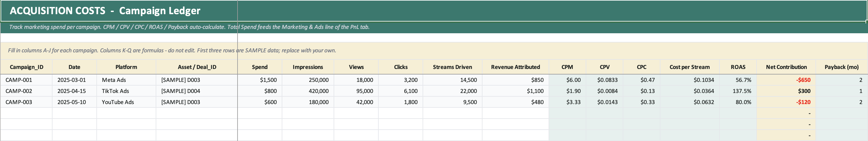Select the YouTube Ads platform cell
Screen dimensions: 868x141
(126, 102)
